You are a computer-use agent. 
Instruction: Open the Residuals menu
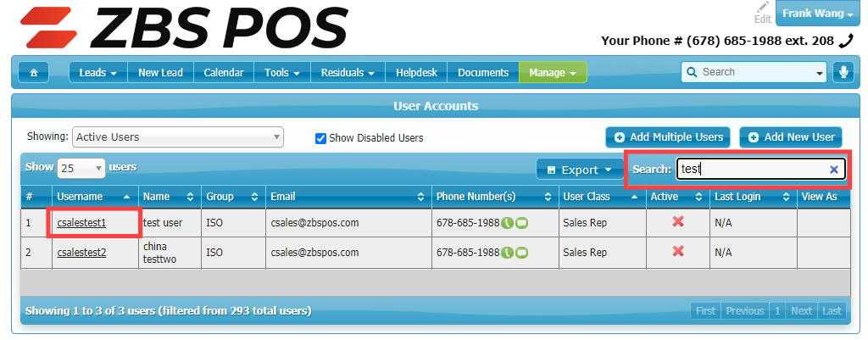[x=348, y=73]
